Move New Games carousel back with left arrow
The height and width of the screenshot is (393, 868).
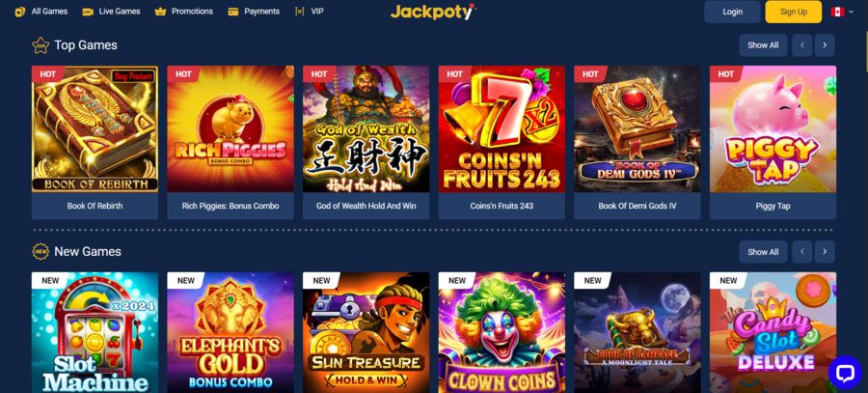point(801,252)
